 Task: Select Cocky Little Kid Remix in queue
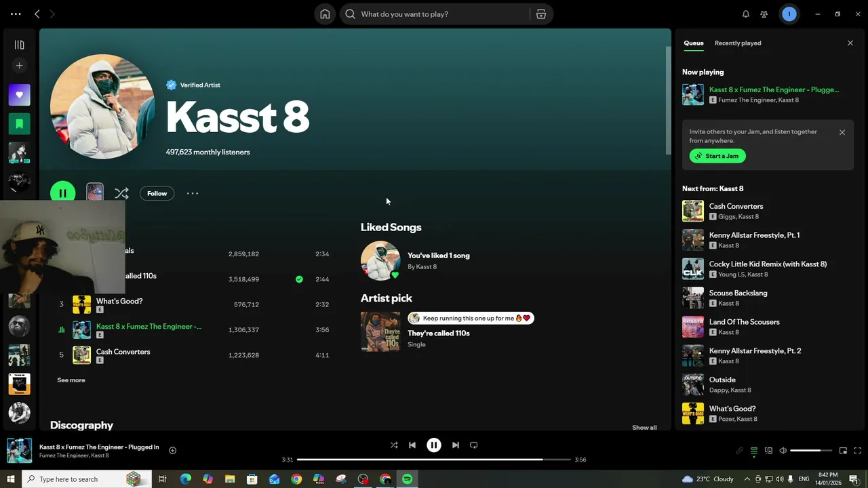tap(768, 269)
